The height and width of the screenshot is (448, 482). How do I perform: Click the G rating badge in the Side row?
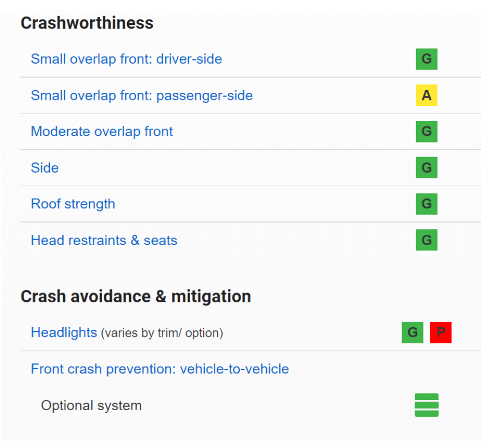[x=426, y=168]
